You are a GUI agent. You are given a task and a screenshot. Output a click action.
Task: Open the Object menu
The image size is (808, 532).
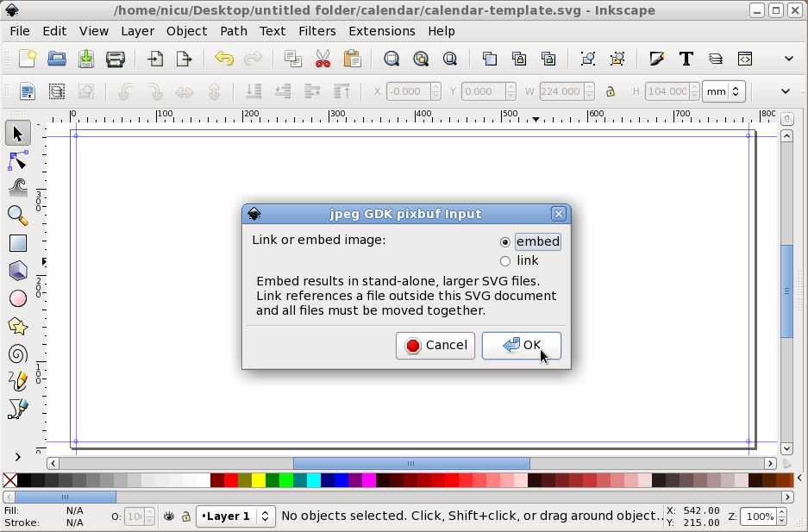tap(186, 31)
